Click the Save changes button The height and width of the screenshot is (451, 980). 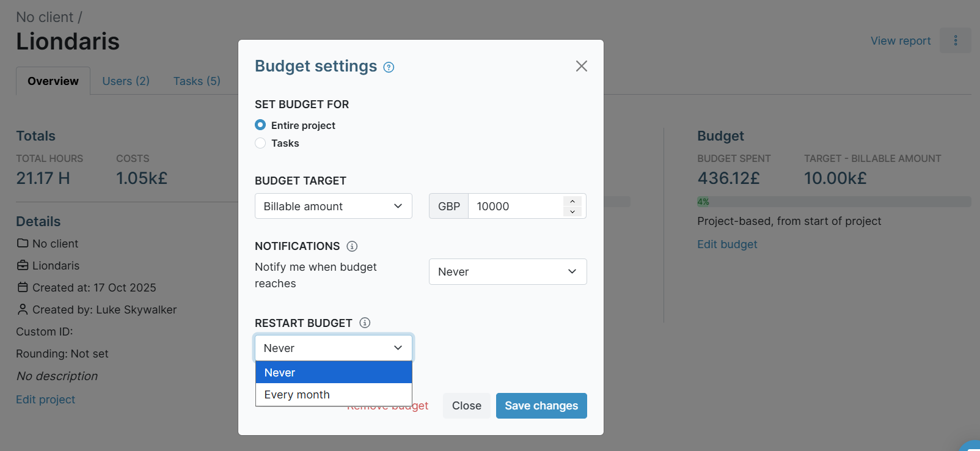[541, 406]
